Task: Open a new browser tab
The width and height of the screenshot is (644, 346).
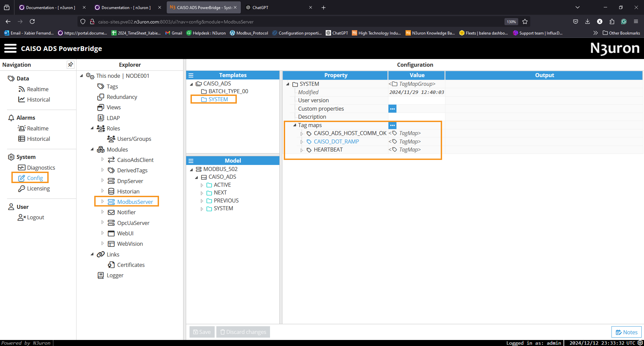Action: (323, 7)
